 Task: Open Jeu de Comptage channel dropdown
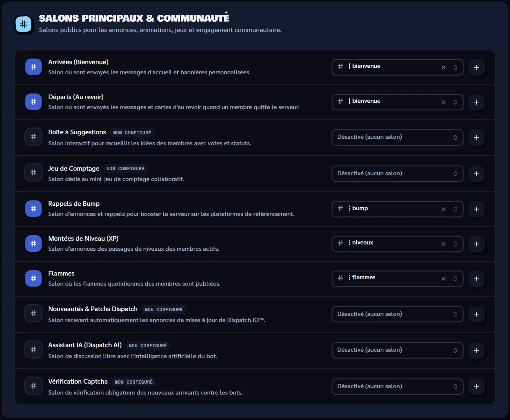pos(397,174)
